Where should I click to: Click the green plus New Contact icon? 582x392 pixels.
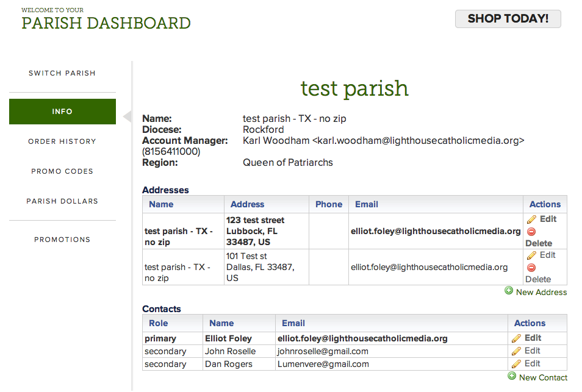point(512,376)
